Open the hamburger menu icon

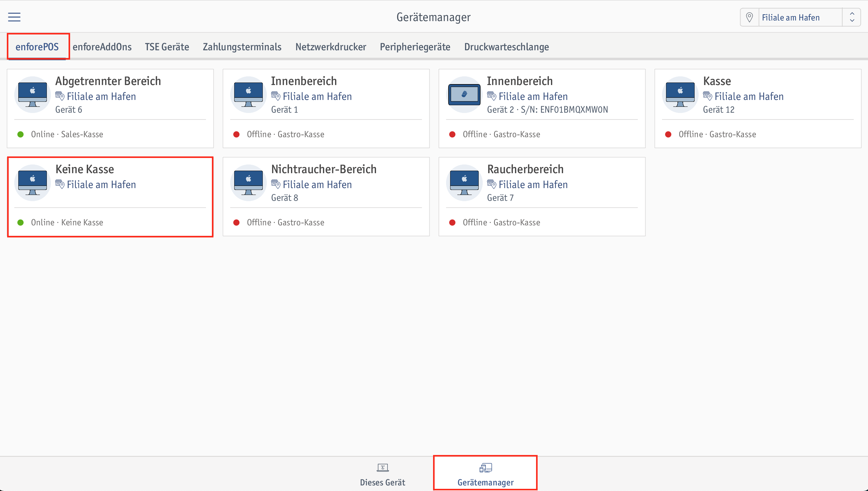(x=14, y=17)
